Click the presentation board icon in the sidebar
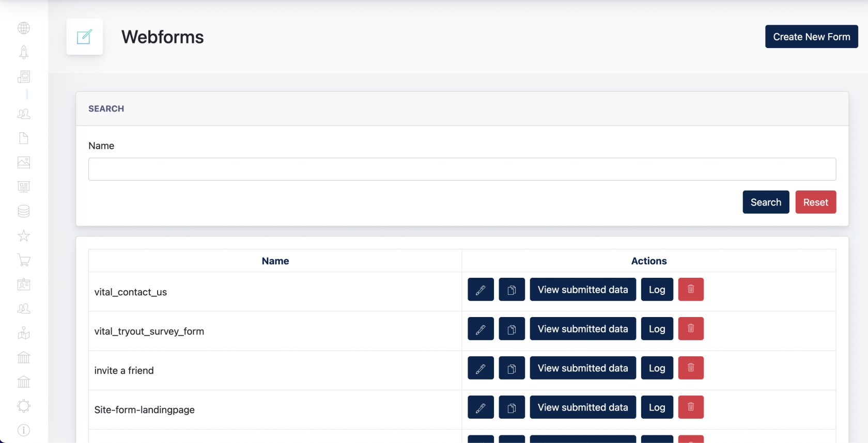This screenshot has width=868, height=443. [24, 186]
